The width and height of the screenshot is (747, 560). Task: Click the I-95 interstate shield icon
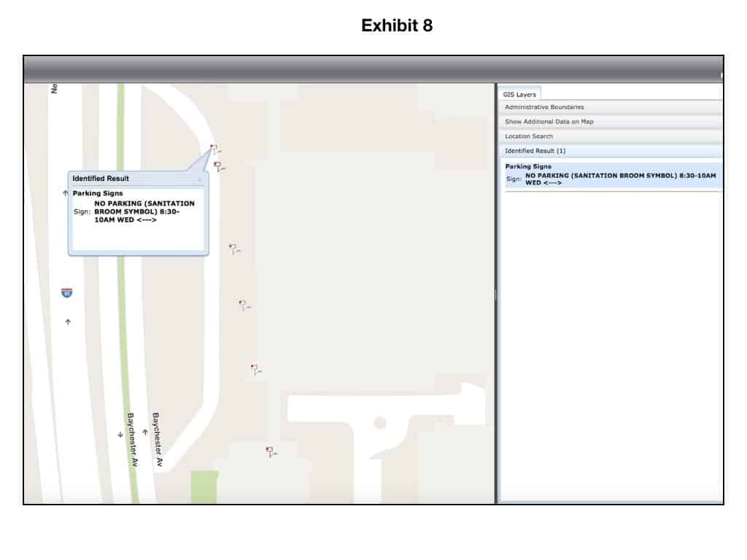click(x=66, y=293)
